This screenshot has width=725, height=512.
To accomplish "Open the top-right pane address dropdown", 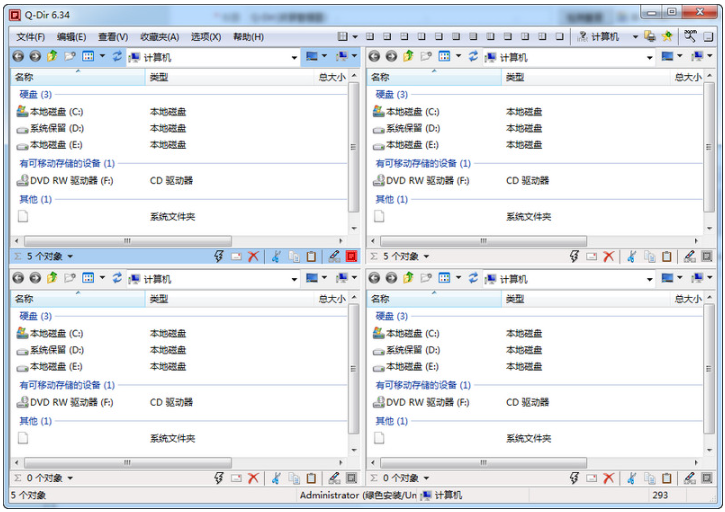I will (650, 58).
